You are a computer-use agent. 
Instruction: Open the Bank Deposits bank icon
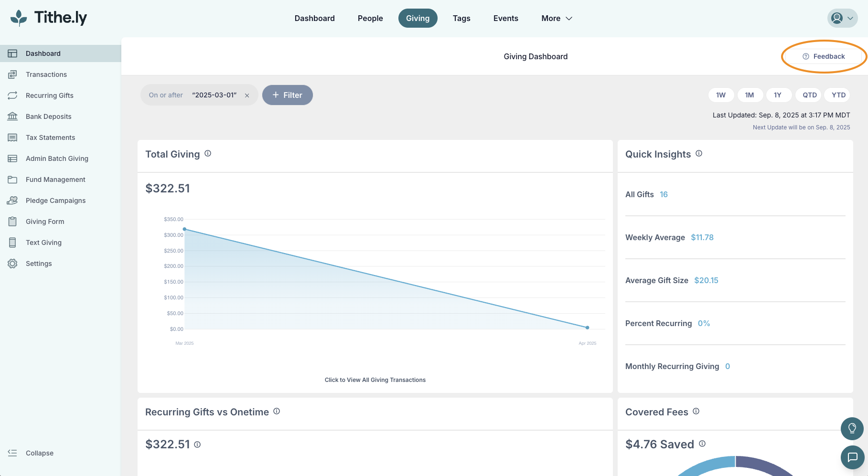coord(12,116)
